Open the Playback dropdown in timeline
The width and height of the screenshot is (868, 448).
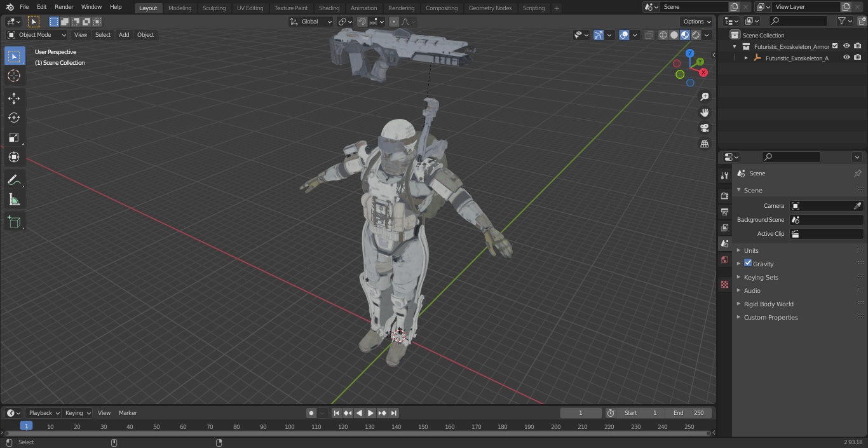(44, 413)
